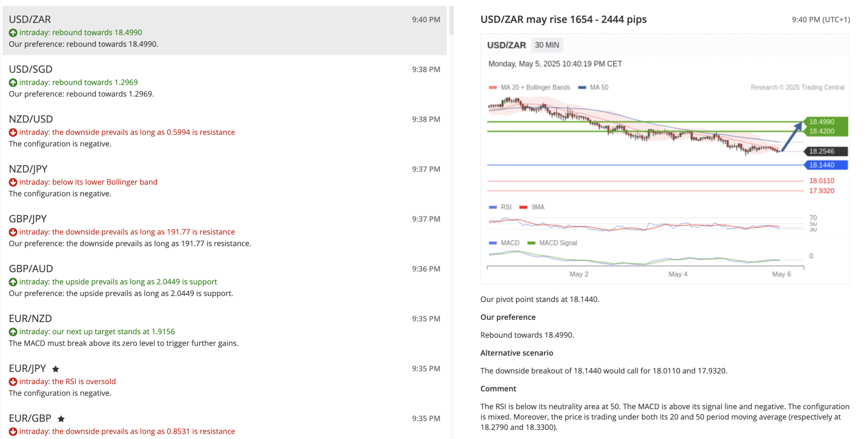Click the green up-arrow icon for GBP/AUD

tap(13, 282)
